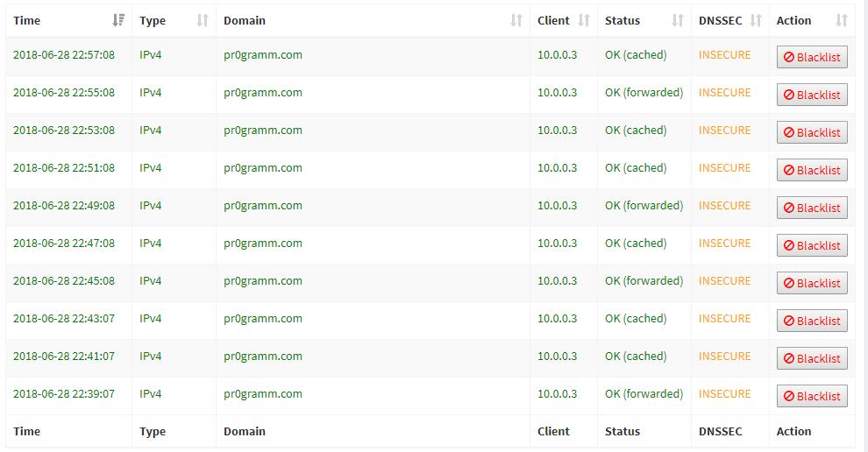Sort by the Time column icon

pyautogui.click(x=117, y=20)
